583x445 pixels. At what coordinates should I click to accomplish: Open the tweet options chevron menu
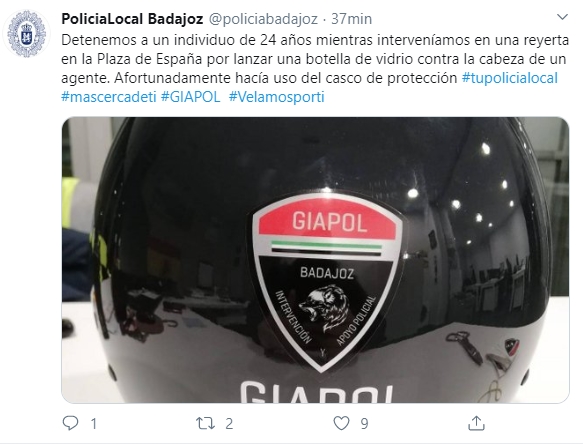click(562, 17)
